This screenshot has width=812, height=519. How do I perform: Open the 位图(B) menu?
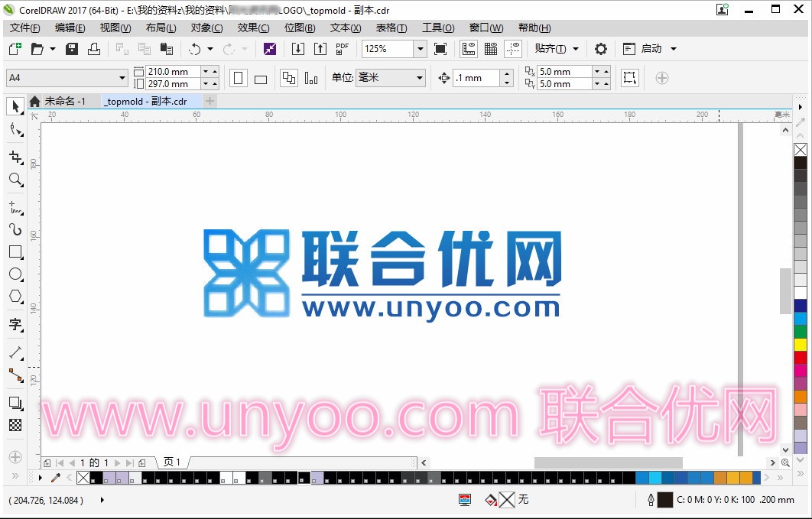(300, 28)
